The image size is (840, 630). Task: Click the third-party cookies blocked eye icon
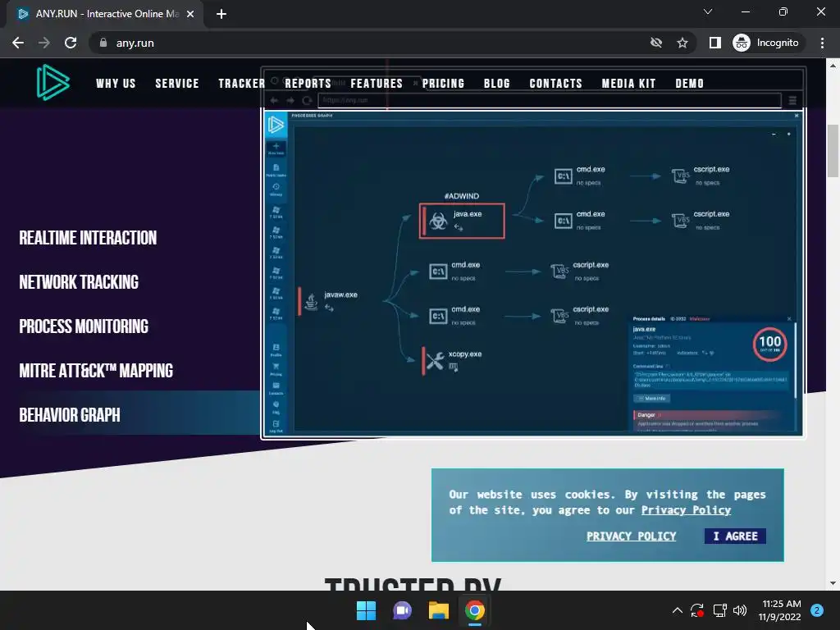click(655, 43)
